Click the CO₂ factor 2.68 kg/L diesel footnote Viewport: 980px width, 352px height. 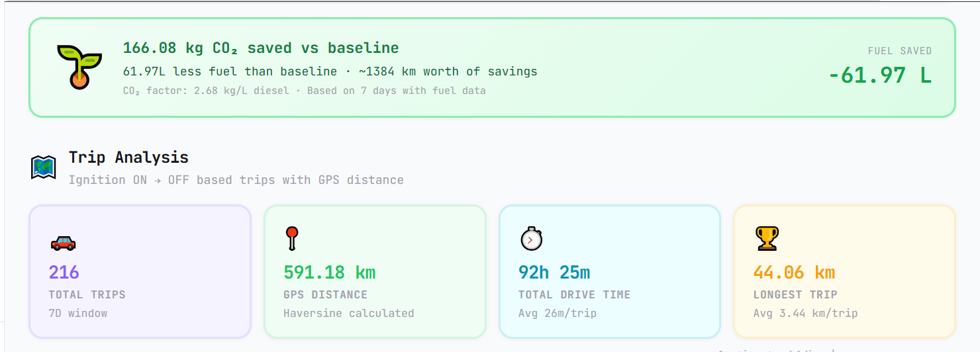point(304,91)
